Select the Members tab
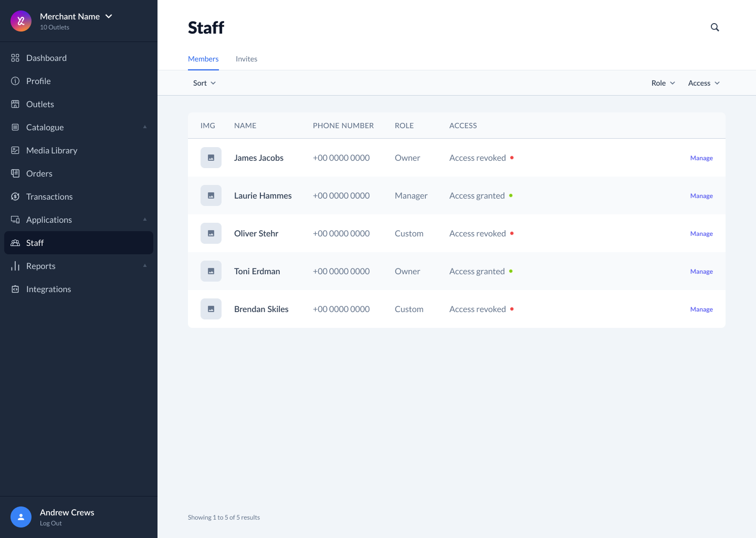The height and width of the screenshot is (538, 756). 203,59
